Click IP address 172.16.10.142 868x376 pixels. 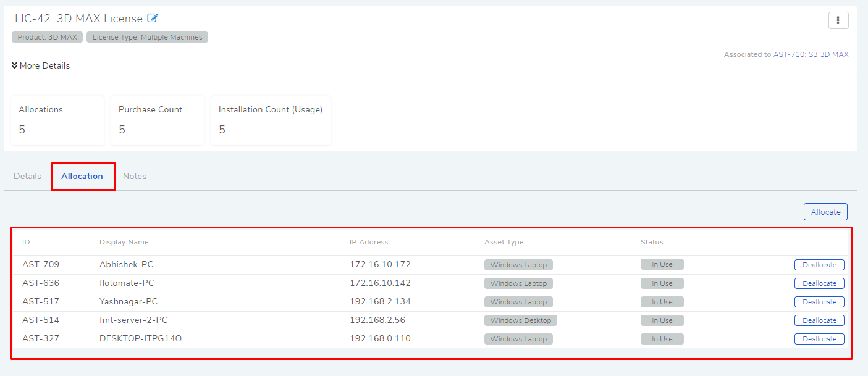(380, 283)
